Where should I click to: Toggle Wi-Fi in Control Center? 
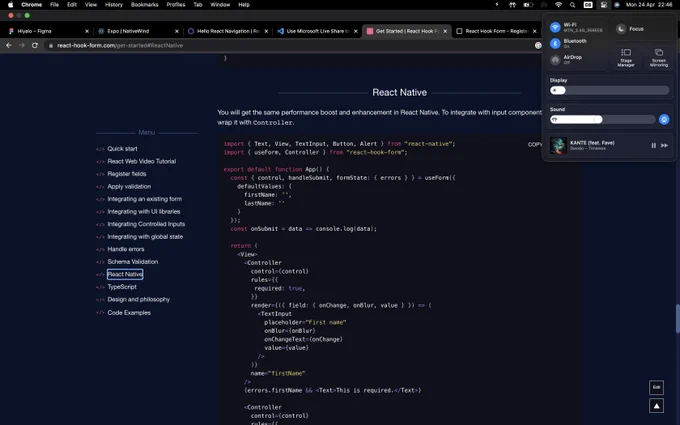[x=555, y=27]
